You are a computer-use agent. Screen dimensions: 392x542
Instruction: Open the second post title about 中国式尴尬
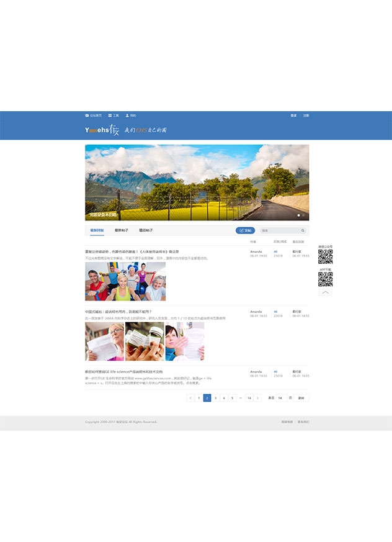tap(118, 312)
